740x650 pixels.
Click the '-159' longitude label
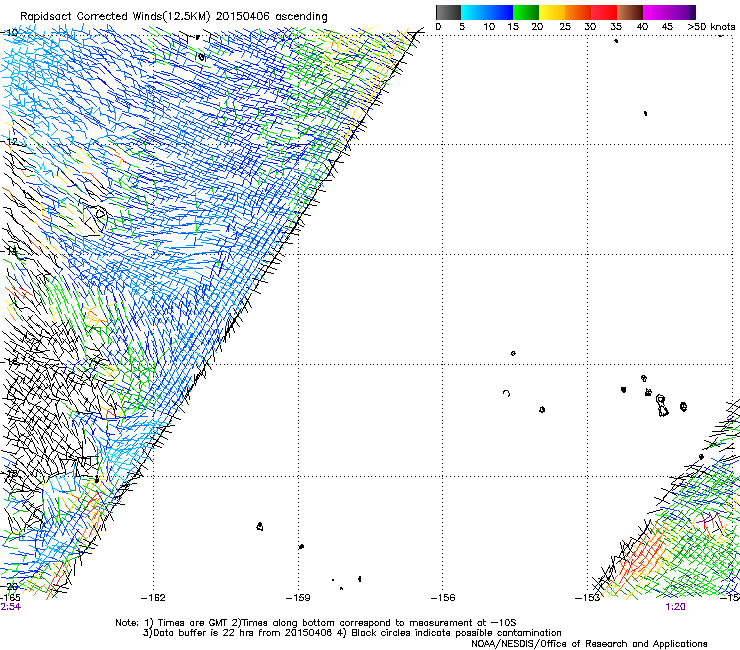point(298,598)
